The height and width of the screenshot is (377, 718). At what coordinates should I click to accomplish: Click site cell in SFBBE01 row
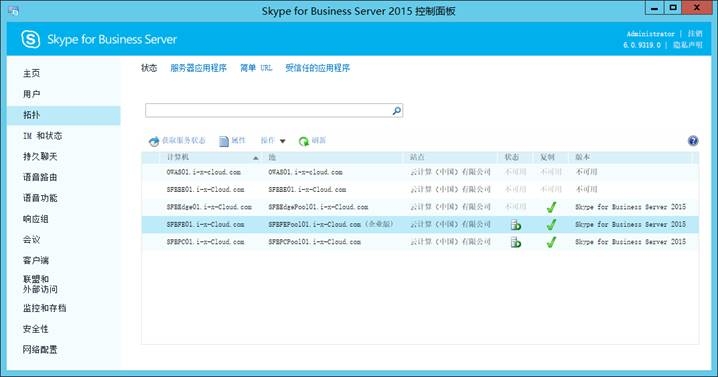pyautogui.click(x=450, y=190)
